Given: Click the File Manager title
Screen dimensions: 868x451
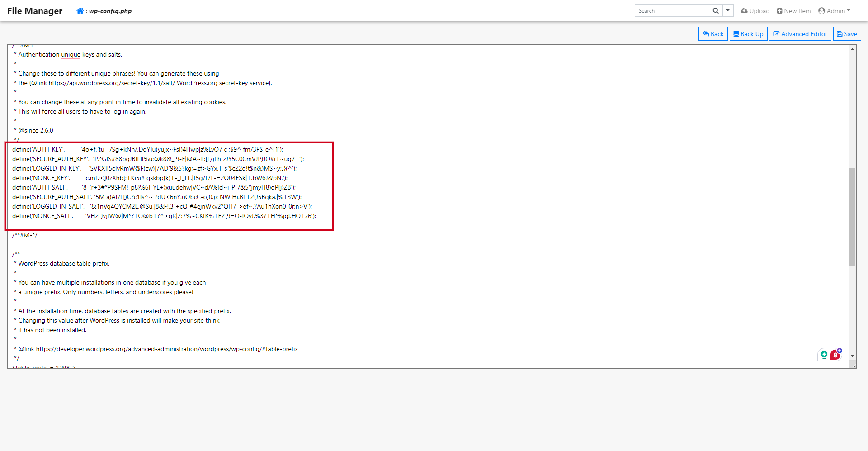Looking at the screenshot, I should coord(35,11).
